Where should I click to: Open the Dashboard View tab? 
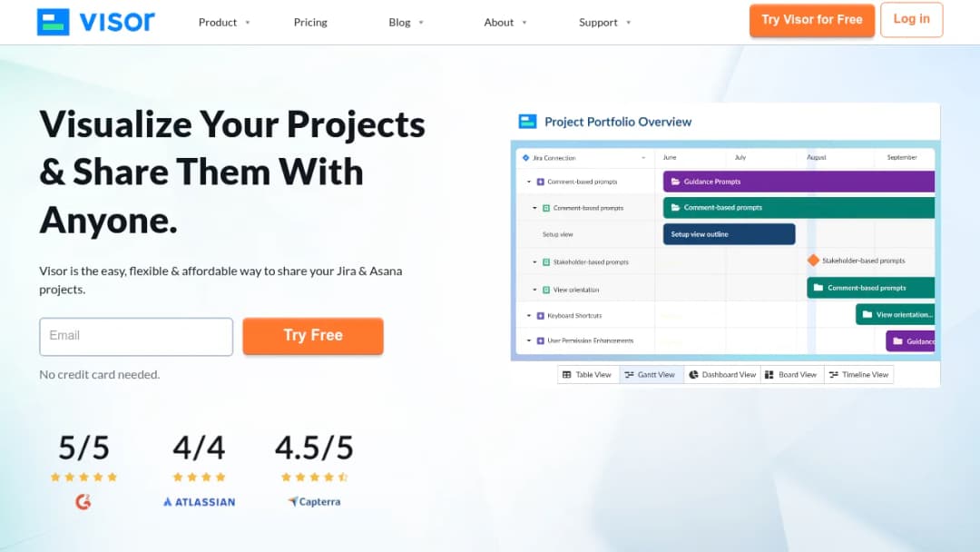pyautogui.click(x=722, y=374)
